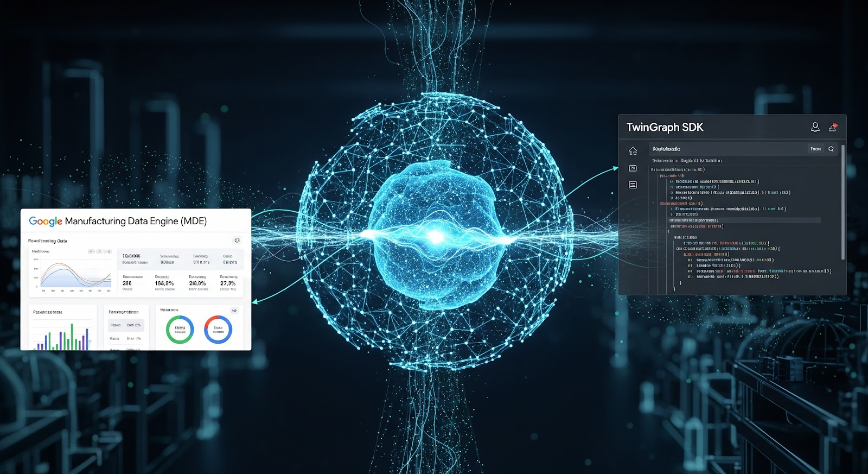Click the search magnifier in the TwinGraph header bar
Viewport: 868px width, 474px height.
(831, 149)
